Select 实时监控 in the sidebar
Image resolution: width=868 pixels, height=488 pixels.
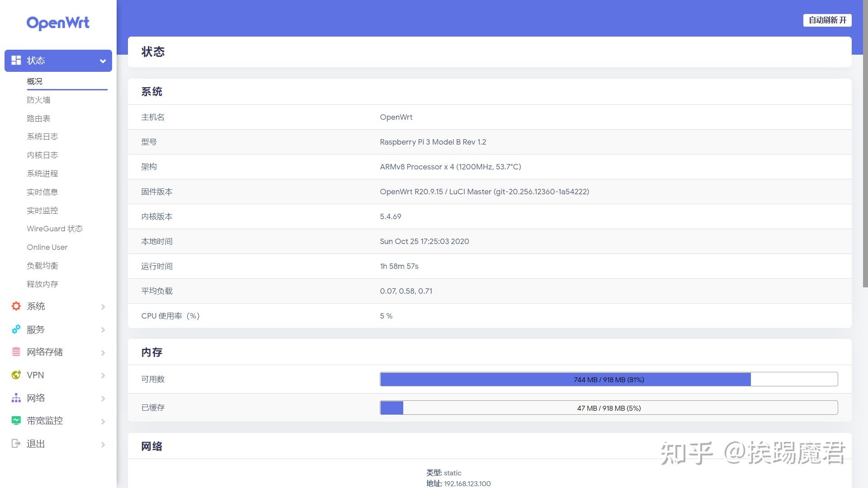click(42, 210)
